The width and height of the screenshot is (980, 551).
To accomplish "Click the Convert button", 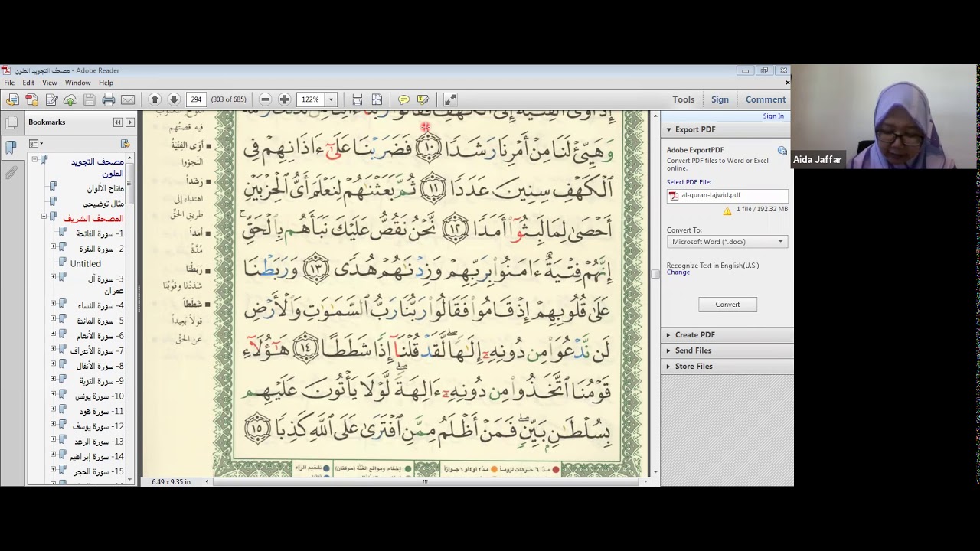I will coord(727,305).
